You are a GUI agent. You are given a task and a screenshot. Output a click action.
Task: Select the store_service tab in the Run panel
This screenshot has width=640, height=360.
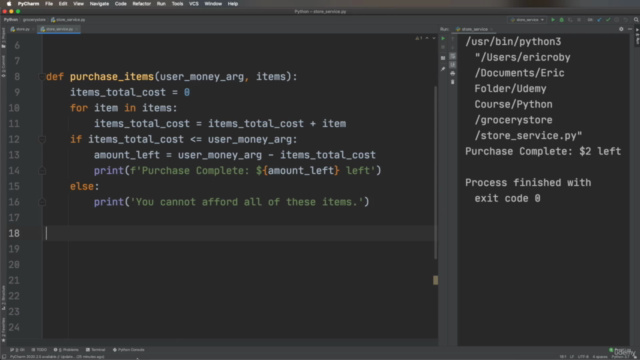474,29
